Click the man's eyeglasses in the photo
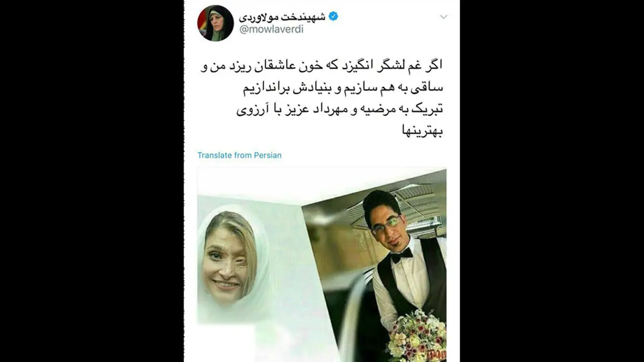644x362 pixels. (387, 224)
